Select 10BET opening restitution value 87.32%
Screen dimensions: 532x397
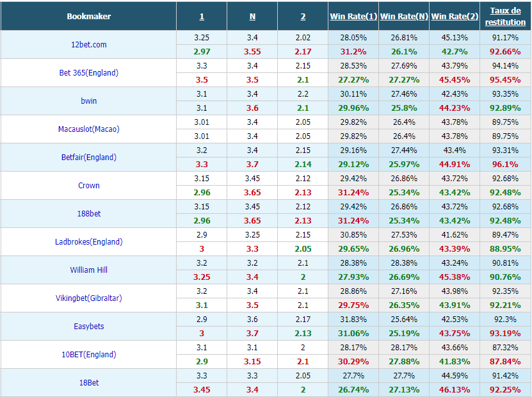505,348
